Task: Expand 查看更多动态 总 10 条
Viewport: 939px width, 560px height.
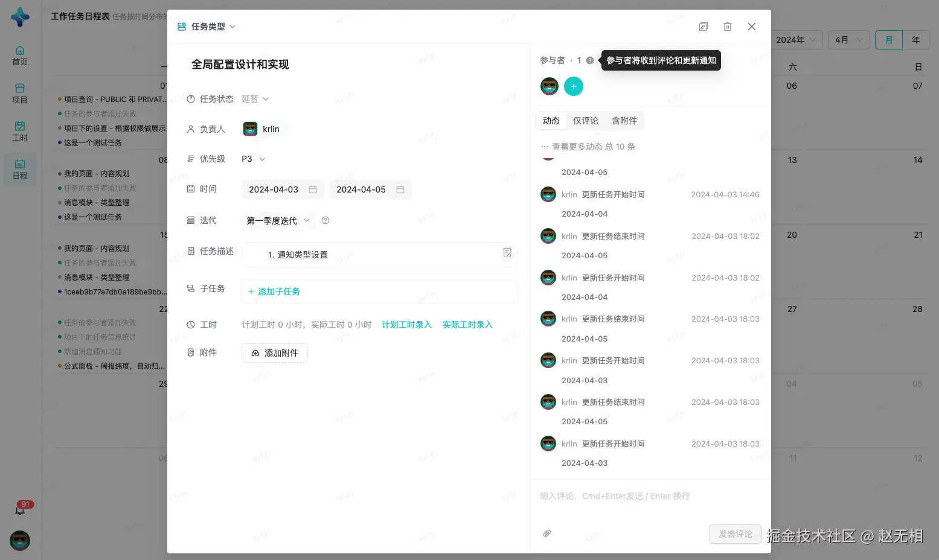Action: pos(588,147)
